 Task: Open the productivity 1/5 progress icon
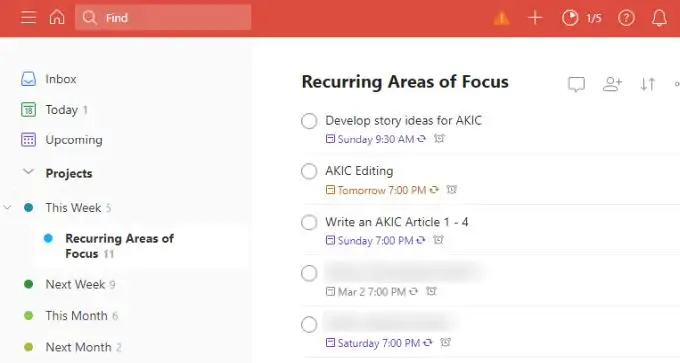tap(582, 18)
